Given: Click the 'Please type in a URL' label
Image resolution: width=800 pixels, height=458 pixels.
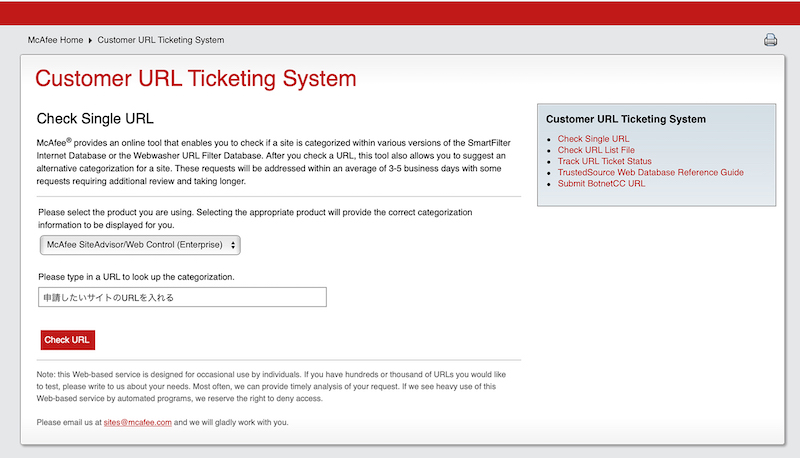Looking at the screenshot, I should pos(136,277).
